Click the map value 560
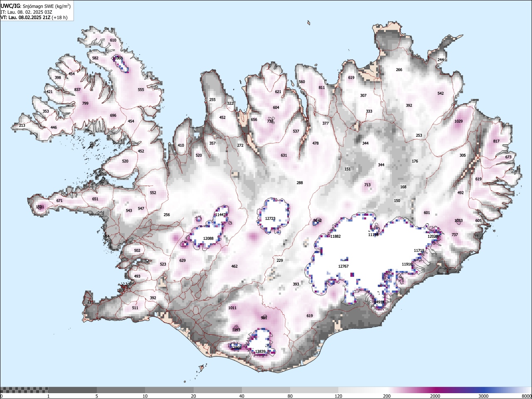The height and width of the screenshot is (399, 532). click(x=302, y=82)
